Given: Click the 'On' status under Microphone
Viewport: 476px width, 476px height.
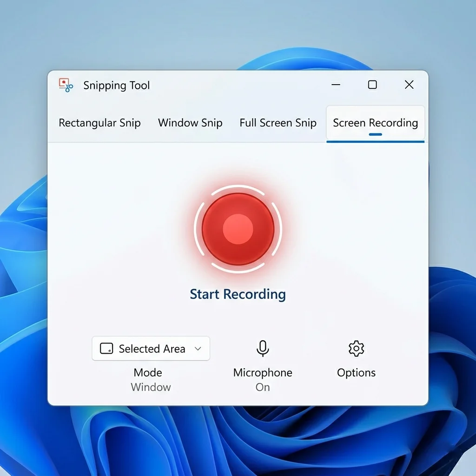Looking at the screenshot, I should tap(262, 387).
